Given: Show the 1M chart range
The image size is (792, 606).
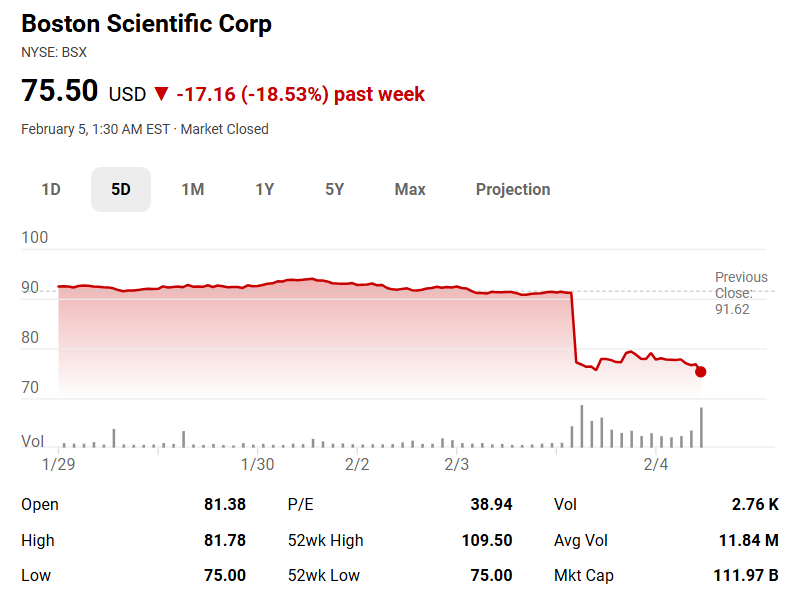Looking at the screenshot, I should click(x=193, y=190).
